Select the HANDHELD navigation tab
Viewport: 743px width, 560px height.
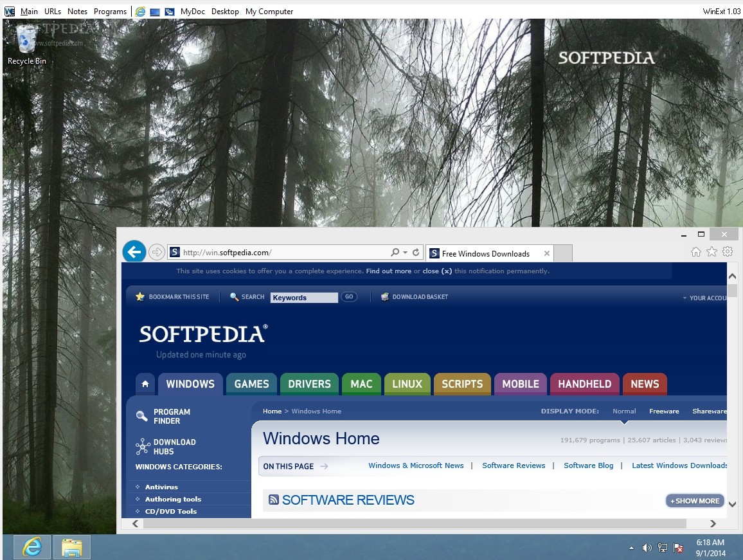[585, 384]
